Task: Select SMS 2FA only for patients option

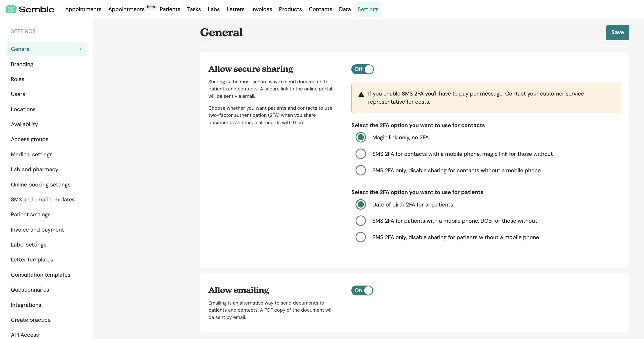Action: [361, 237]
